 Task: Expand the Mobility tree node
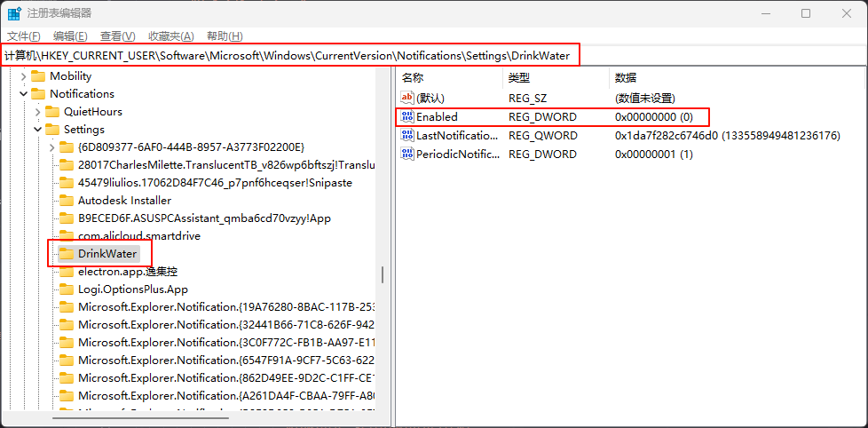click(x=23, y=76)
